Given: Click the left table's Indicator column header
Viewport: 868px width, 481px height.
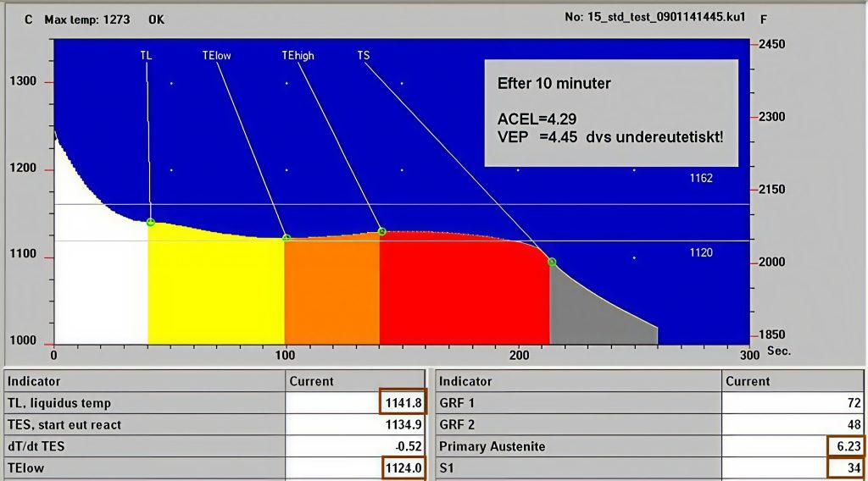Looking at the screenshot, I should tap(34, 381).
